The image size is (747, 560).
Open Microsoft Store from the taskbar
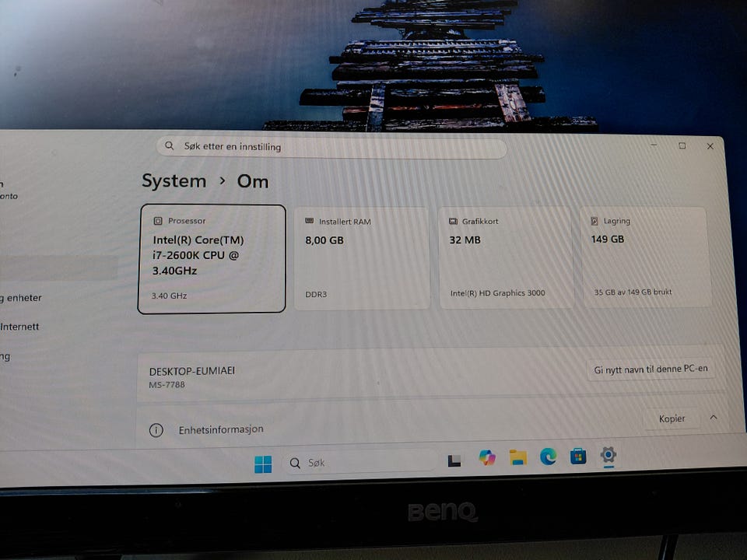578,457
